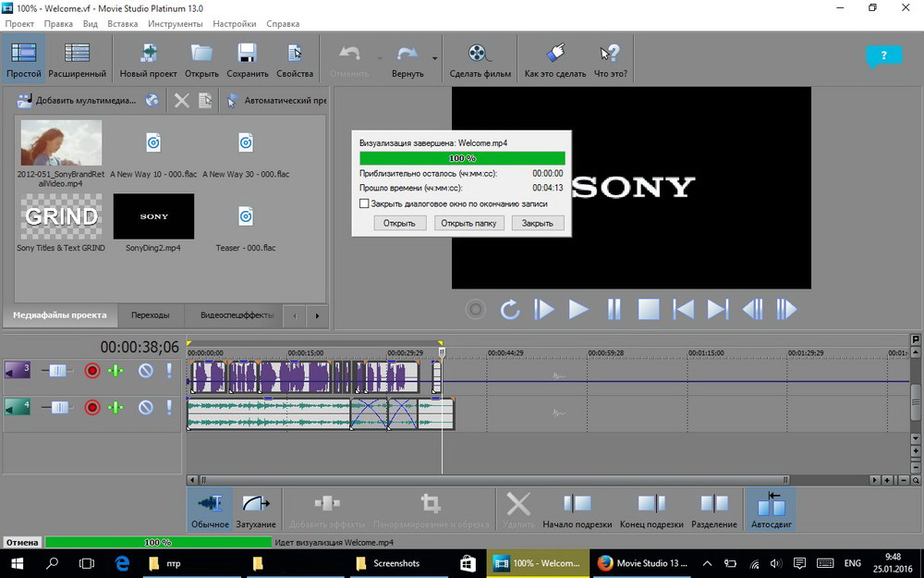Viewport: 924px width, 578px height.
Task: Click the Отмена button in status bar
Action: 22,542
